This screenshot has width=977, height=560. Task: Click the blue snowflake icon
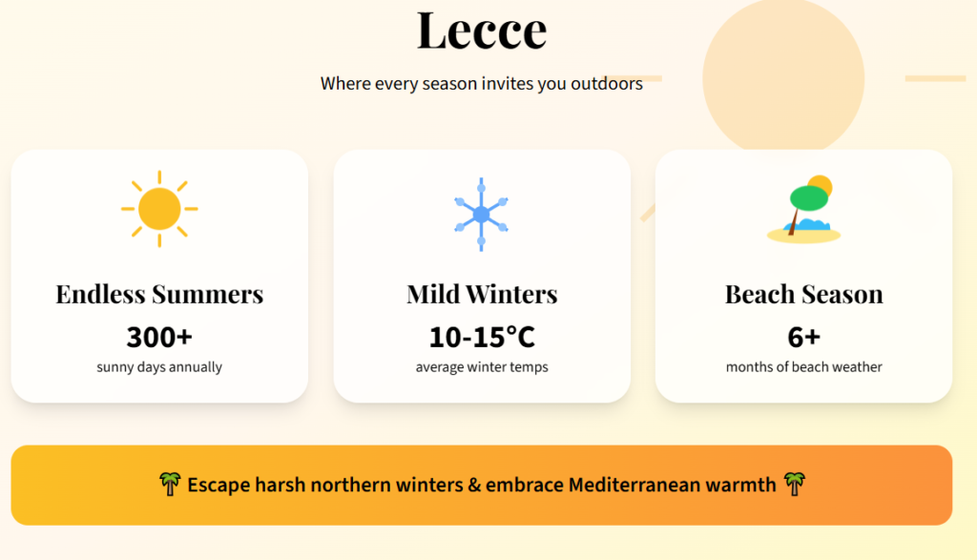coord(482,214)
